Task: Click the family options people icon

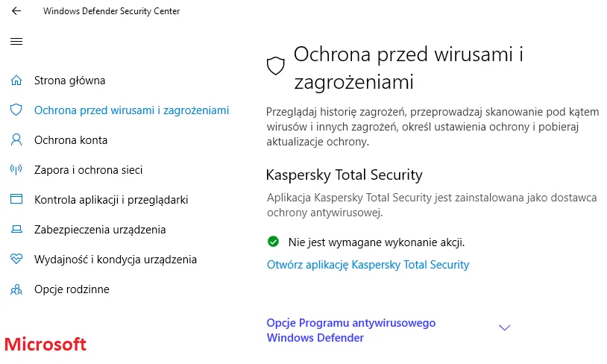Action: (16, 289)
